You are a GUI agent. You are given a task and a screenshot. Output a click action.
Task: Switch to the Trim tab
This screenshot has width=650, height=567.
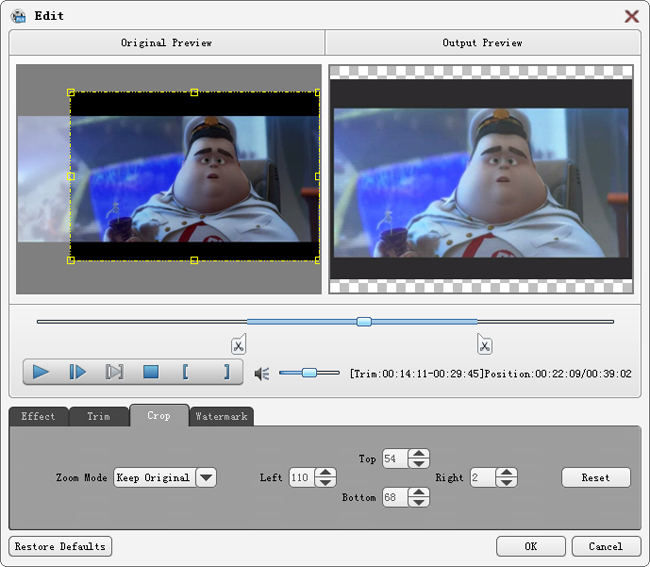click(x=99, y=416)
